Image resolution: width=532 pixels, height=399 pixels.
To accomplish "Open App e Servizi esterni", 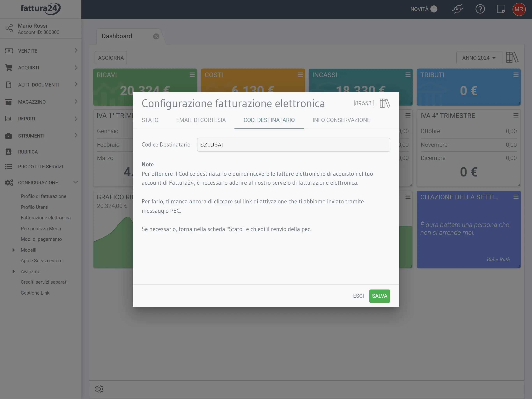I will (42, 261).
